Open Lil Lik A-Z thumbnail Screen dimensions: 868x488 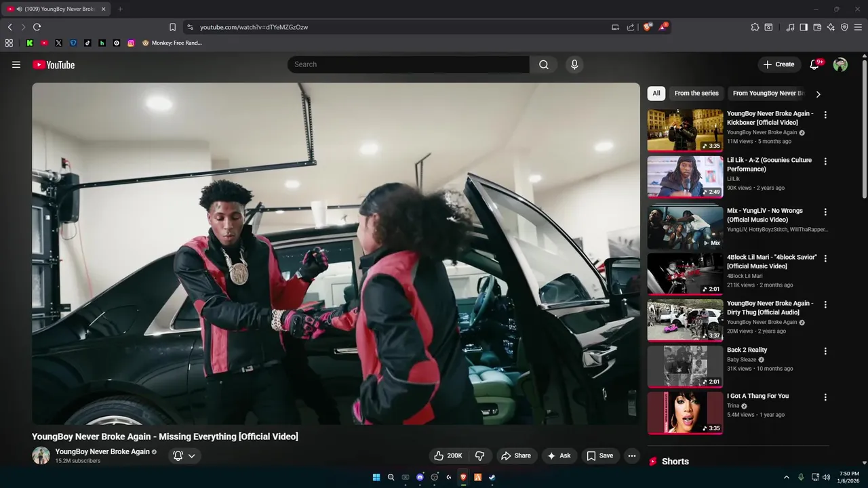coord(685,177)
